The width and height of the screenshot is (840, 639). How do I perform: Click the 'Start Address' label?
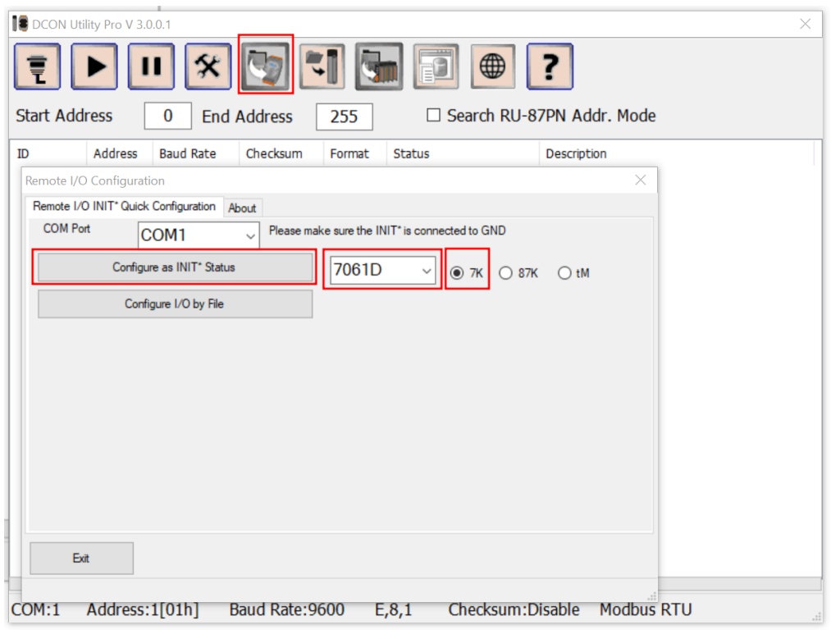tap(64, 116)
